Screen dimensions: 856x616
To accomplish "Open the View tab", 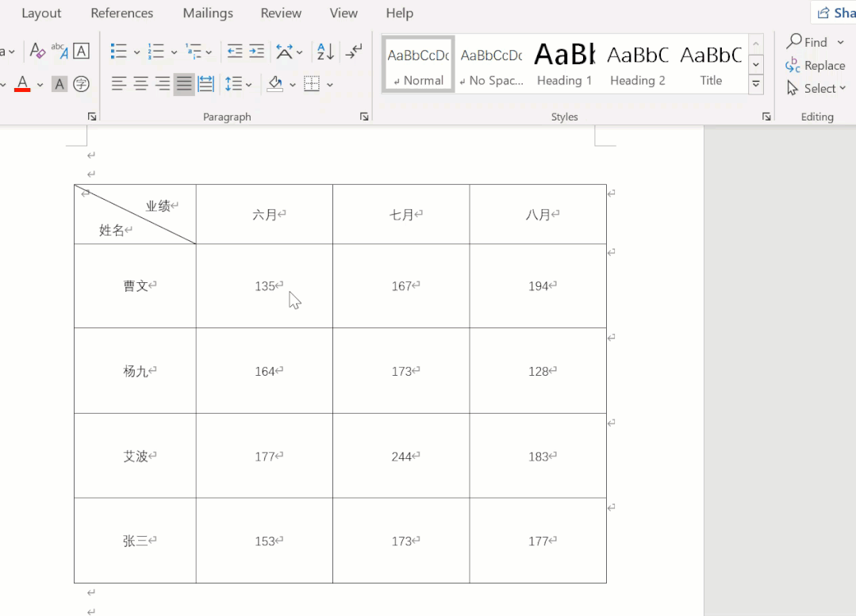I will coord(344,13).
